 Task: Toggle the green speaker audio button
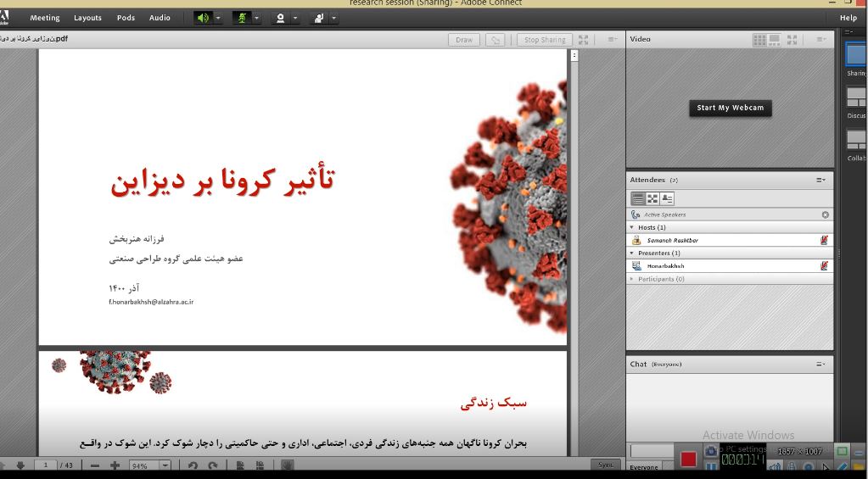(203, 18)
